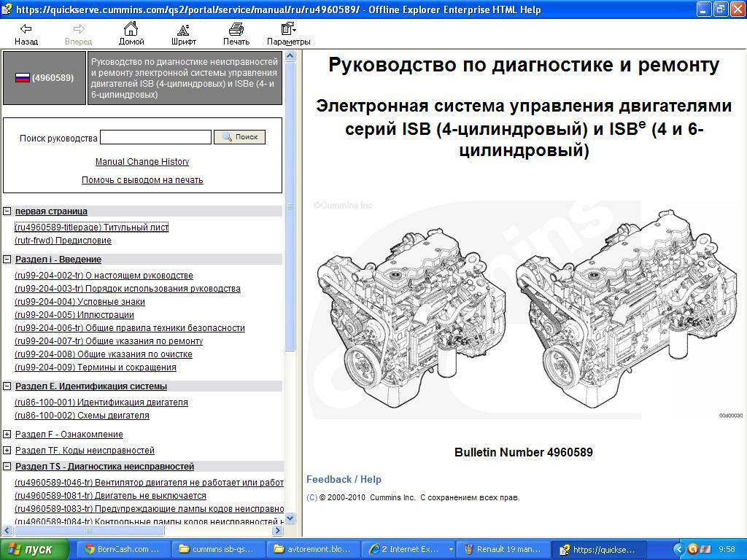Click the Поиск руководства search field
This screenshot has width=747, height=560.
click(x=156, y=137)
